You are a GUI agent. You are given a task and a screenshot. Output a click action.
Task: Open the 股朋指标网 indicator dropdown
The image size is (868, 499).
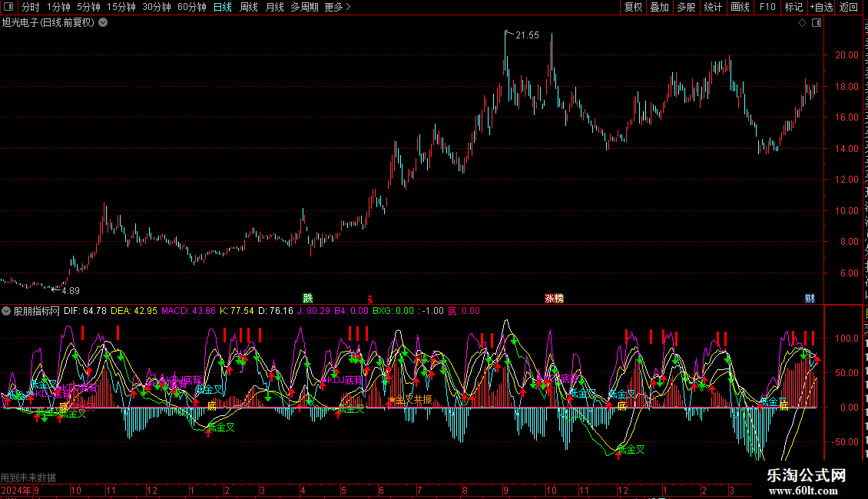(x=6, y=311)
